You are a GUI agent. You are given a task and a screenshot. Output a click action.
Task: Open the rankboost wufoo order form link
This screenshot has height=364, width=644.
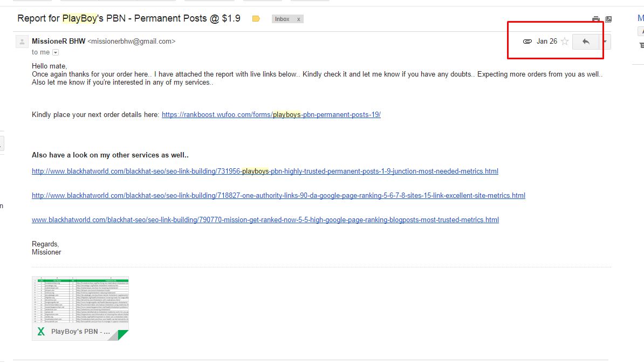point(271,115)
